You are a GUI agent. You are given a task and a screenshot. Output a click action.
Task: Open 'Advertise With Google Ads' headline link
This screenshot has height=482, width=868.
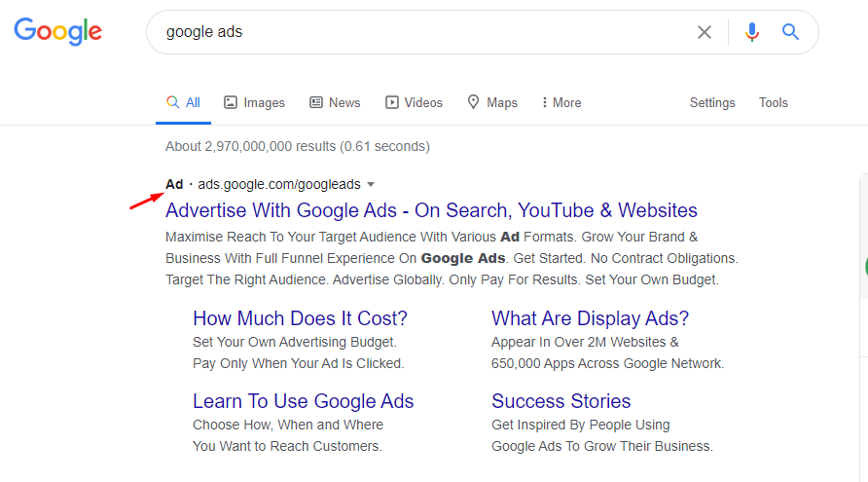tap(431, 210)
